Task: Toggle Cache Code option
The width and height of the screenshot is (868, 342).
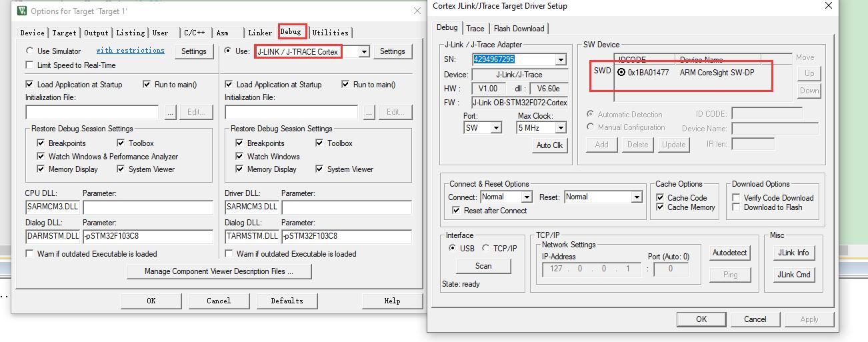Action: coord(660,198)
